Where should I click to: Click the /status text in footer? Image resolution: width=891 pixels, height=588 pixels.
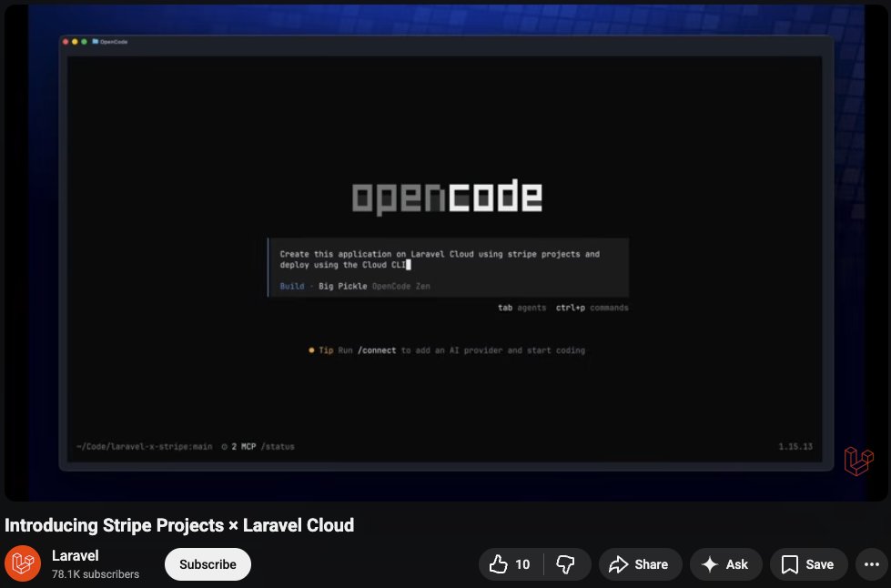click(278, 447)
